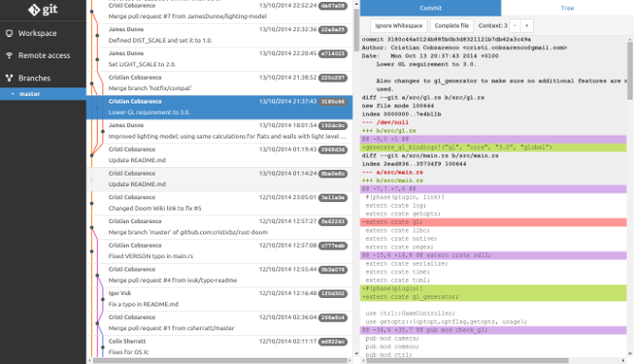Select commit 'Merge branch master of github.com:cristicbz/rust-doom'

[x=219, y=227]
